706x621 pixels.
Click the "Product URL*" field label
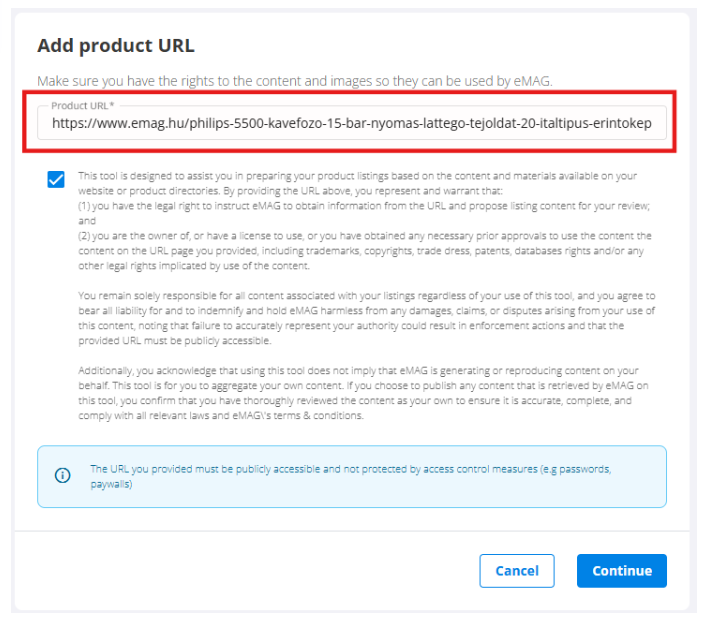[x=83, y=105]
